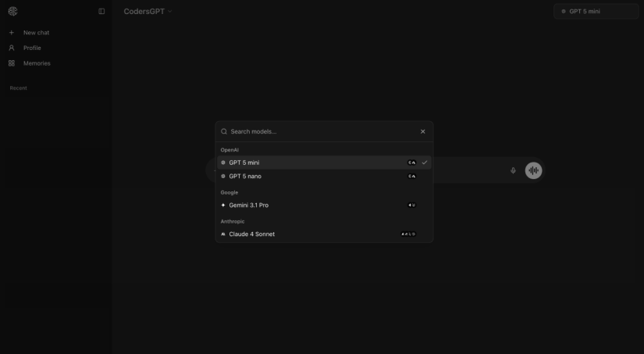Image resolution: width=644 pixels, height=354 pixels.
Task: Click the CodersGPT brain logo icon
Action: coord(12,11)
